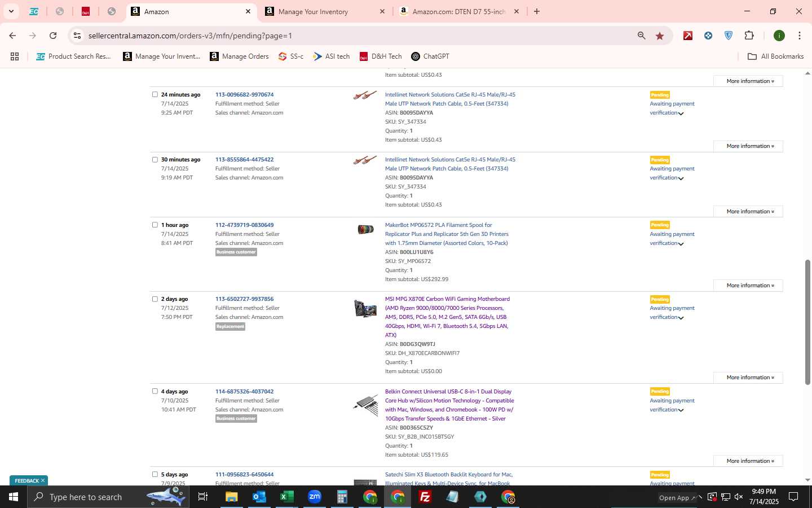Expand More information for the MakerBot order
812x508 pixels.
[748, 286]
